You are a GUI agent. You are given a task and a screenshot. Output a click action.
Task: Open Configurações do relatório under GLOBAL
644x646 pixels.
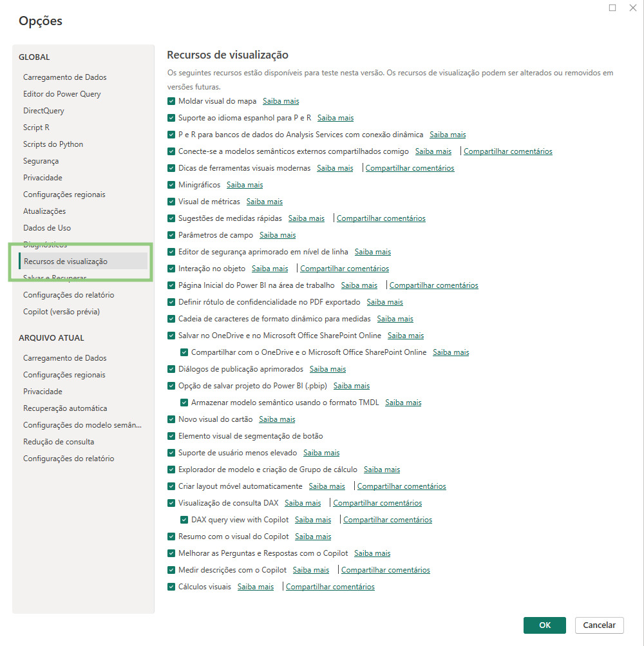pos(68,295)
